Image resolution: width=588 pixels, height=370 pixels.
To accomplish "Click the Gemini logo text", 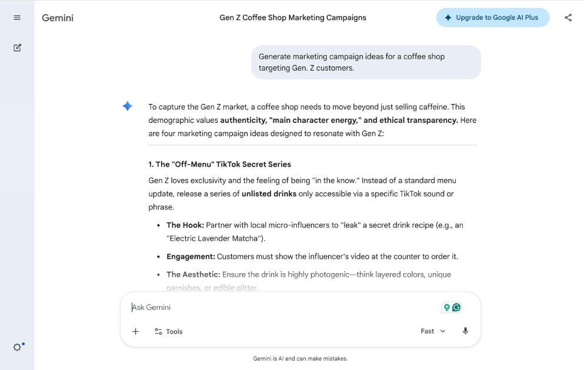I will (x=58, y=18).
